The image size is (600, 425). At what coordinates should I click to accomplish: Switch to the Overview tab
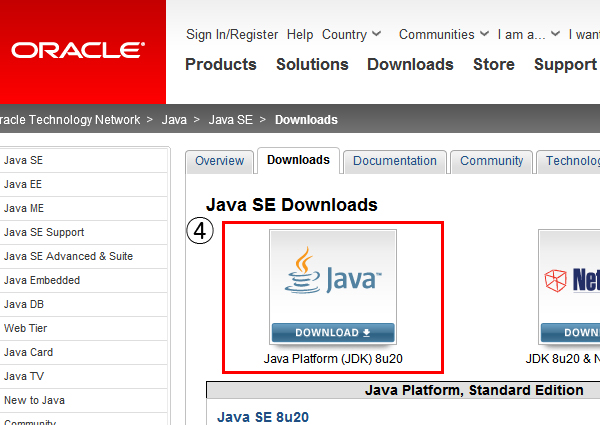[x=219, y=162]
